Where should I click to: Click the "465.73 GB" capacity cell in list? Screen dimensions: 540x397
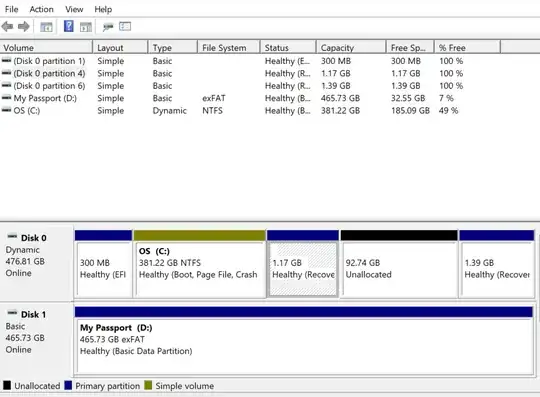point(341,98)
